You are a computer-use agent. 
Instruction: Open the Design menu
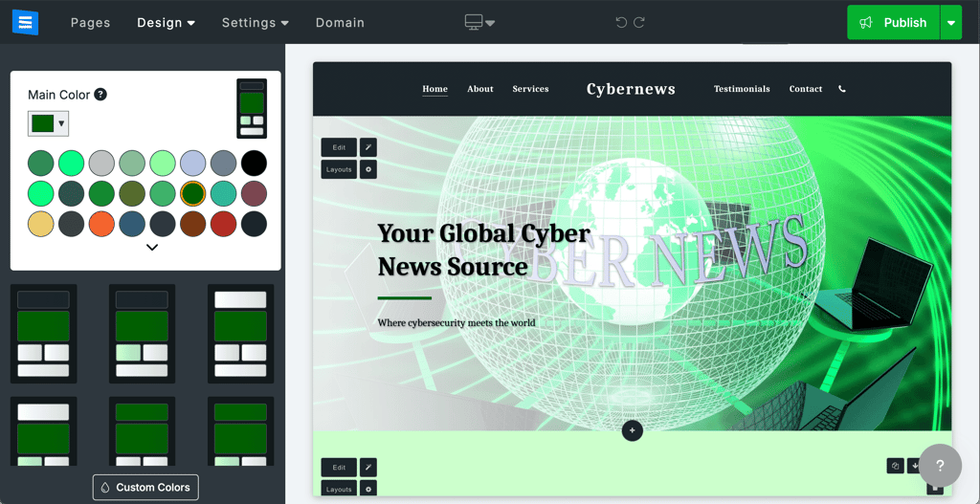click(x=166, y=23)
